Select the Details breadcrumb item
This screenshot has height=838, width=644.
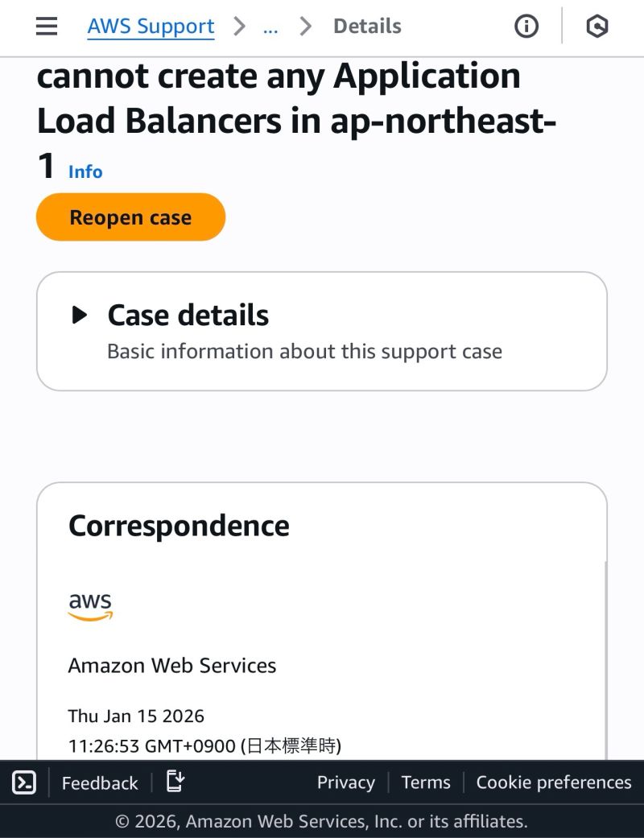point(367,26)
